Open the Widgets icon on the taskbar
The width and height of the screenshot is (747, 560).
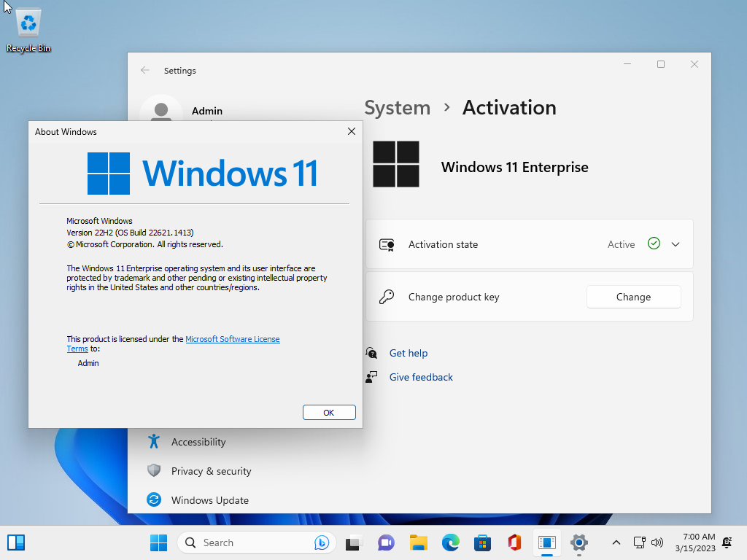coord(16,542)
